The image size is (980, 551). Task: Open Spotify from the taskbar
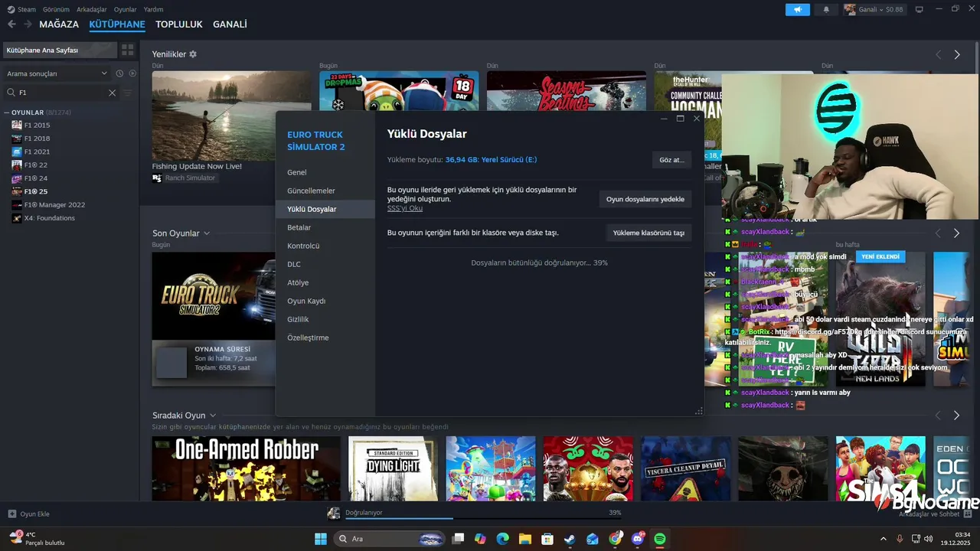(x=660, y=539)
